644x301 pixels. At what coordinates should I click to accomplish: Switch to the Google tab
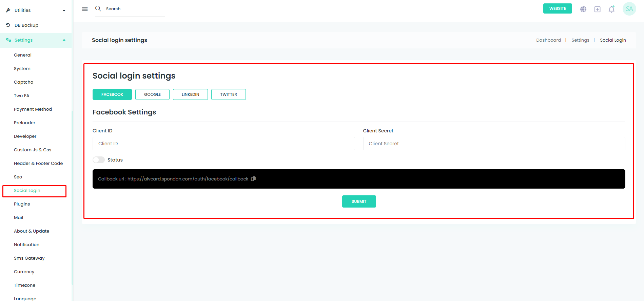point(152,94)
